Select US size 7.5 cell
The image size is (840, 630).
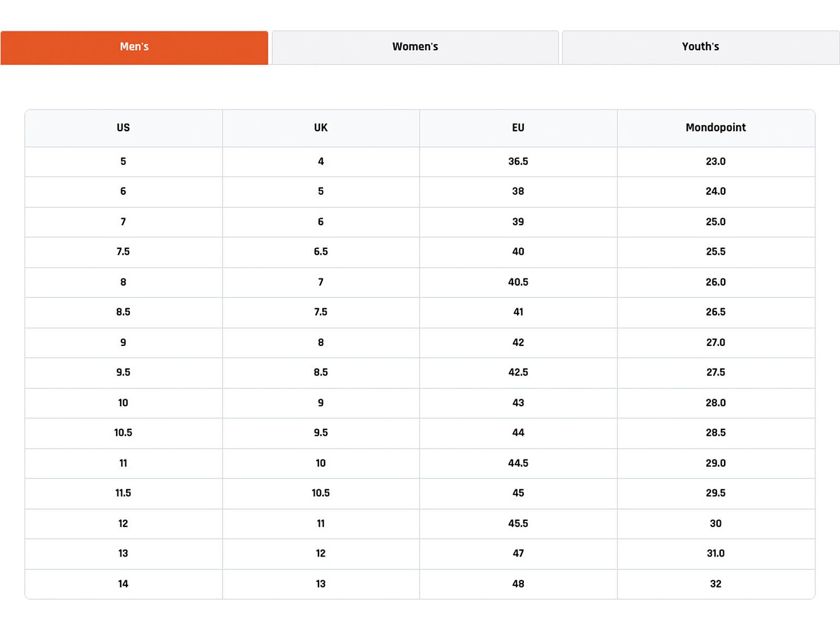[123, 251]
